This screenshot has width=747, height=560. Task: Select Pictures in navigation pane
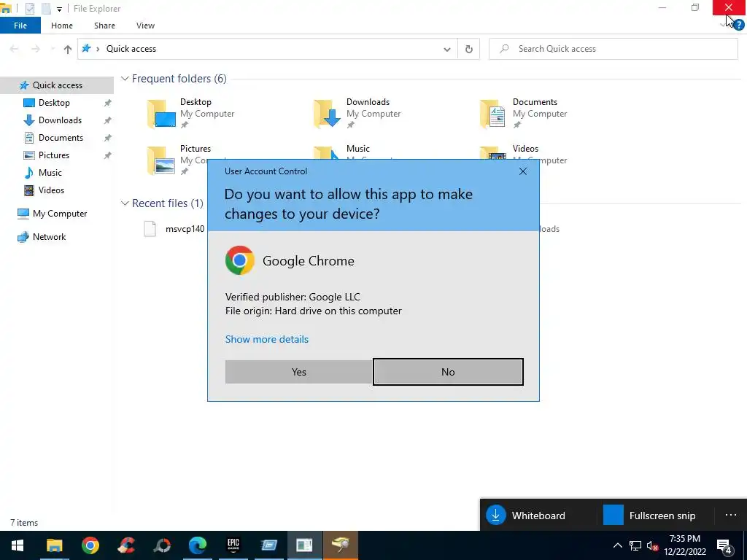(x=54, y=155)
